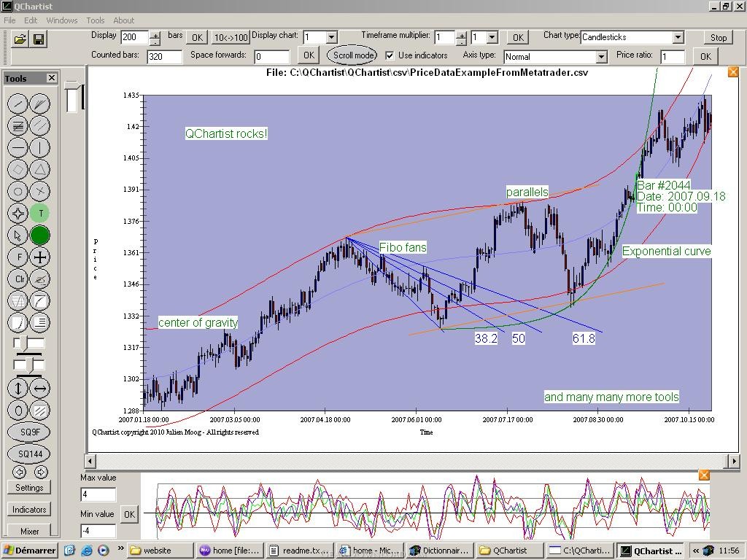Click the Timeframe multiplier stepper control
The image size is (747, 560).
461,38
